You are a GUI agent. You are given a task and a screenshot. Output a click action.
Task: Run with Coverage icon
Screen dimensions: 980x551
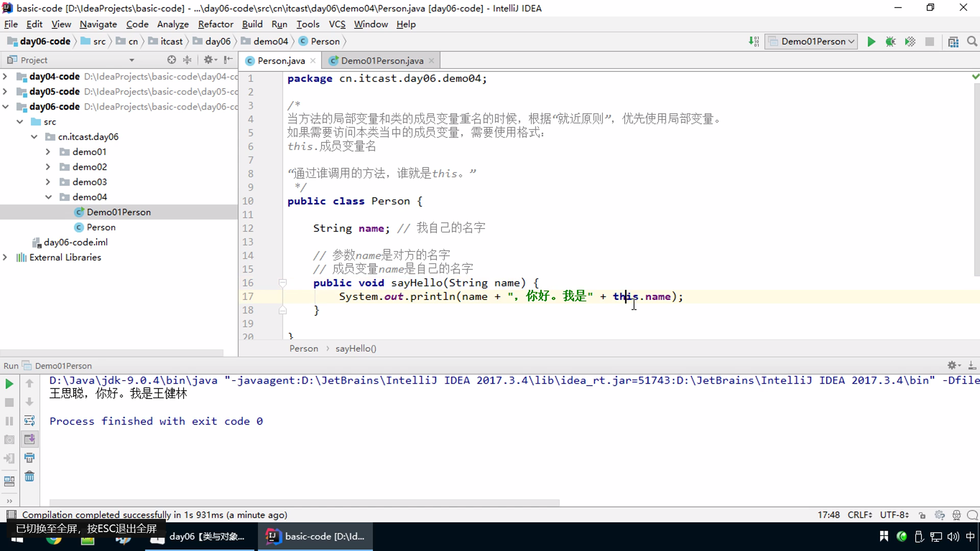910,42
